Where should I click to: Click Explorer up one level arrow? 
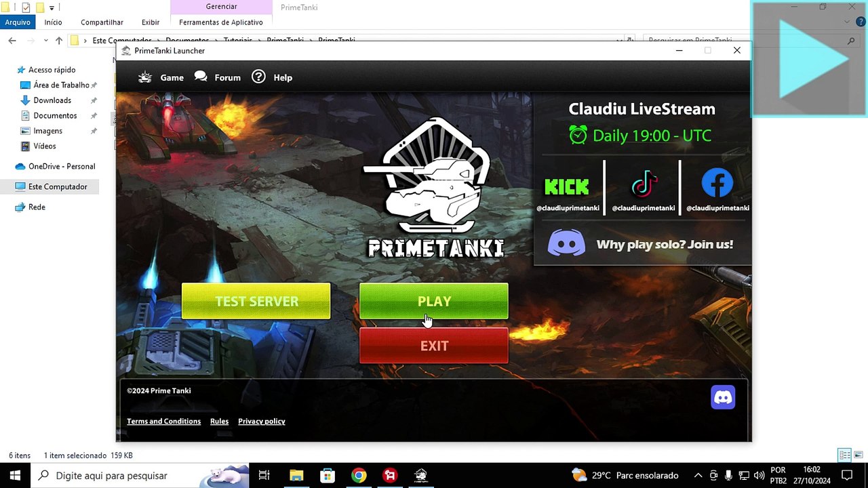point(59,41)
